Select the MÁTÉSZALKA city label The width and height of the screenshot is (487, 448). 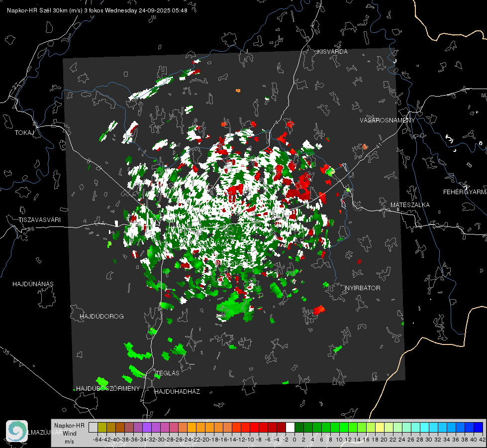[x=410, y=205]
